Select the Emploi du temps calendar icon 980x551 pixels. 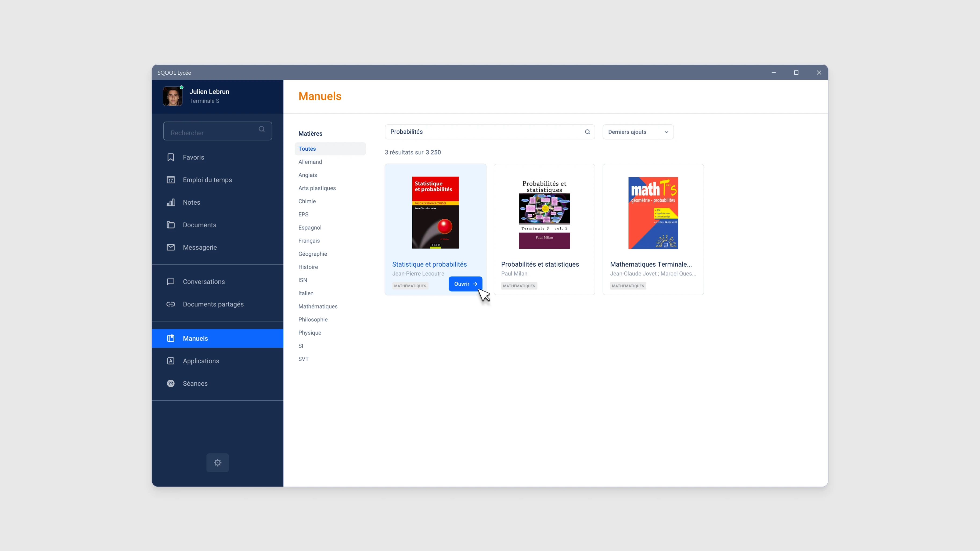[170, 179]
